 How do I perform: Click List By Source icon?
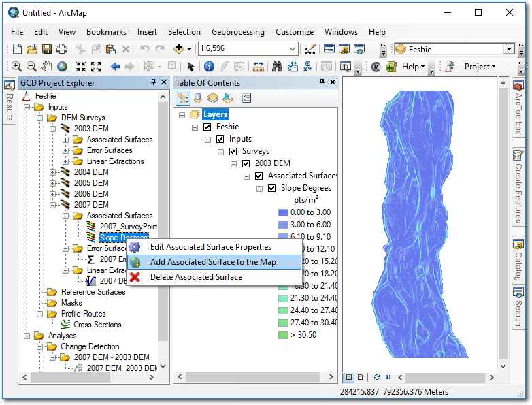point(198,99)
